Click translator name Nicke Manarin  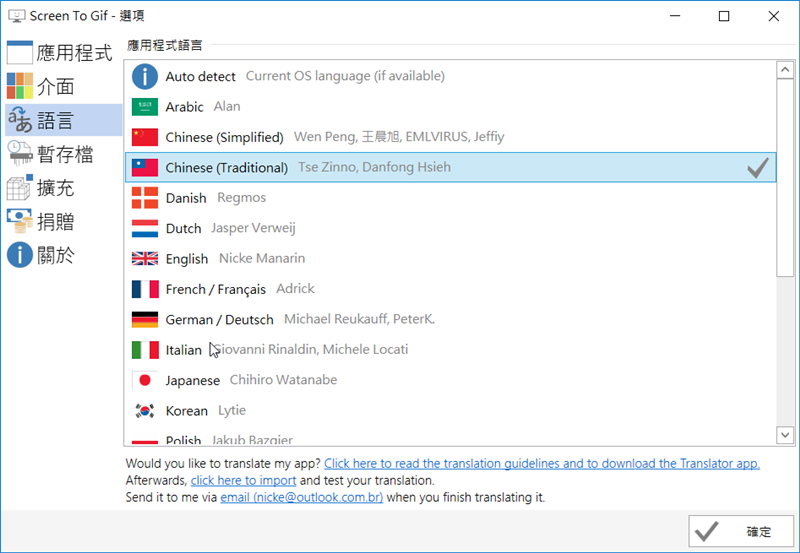(262, 258)
